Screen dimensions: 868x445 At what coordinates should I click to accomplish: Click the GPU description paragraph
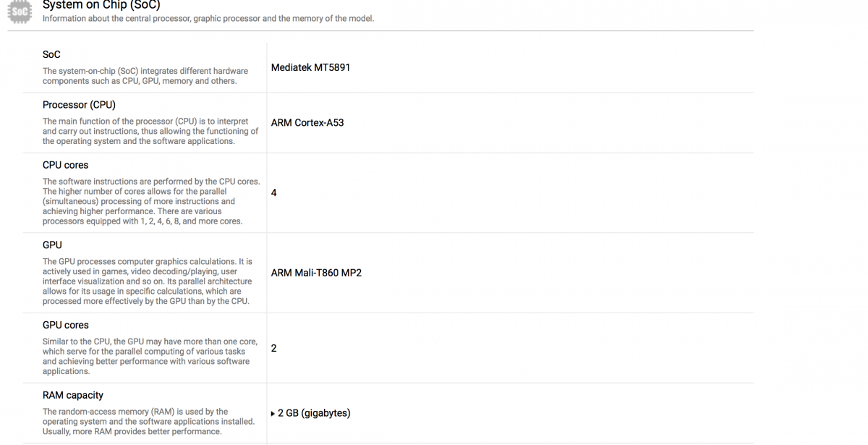pos(148,281)
